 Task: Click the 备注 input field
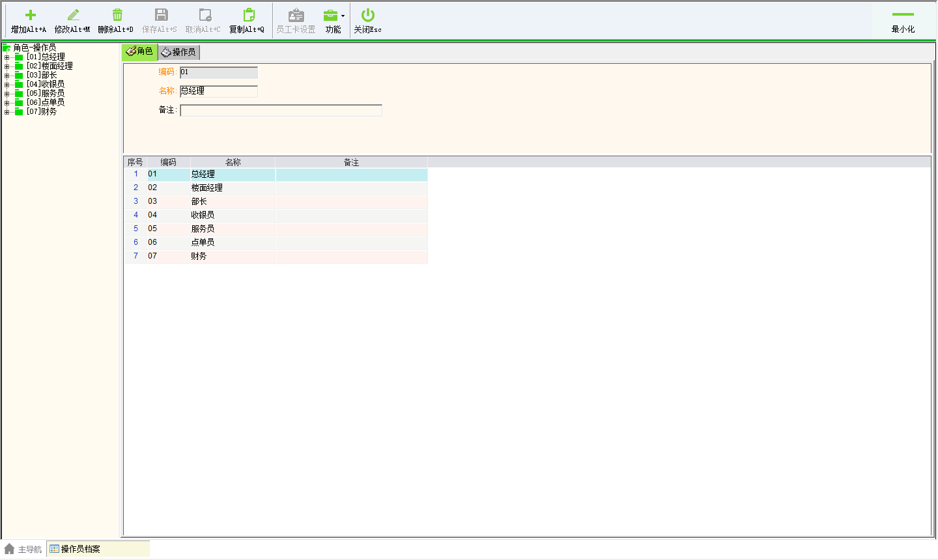point(281,111)
